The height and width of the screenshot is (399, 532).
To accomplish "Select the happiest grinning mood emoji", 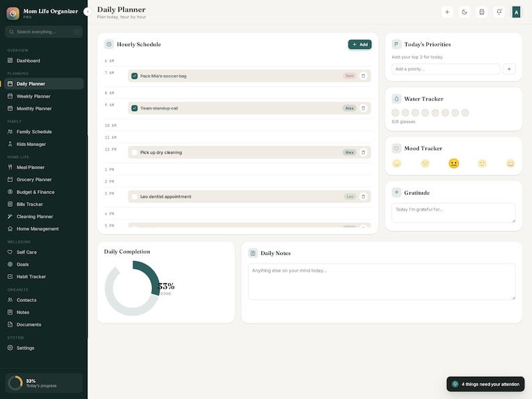I will (x=511, y=163).
